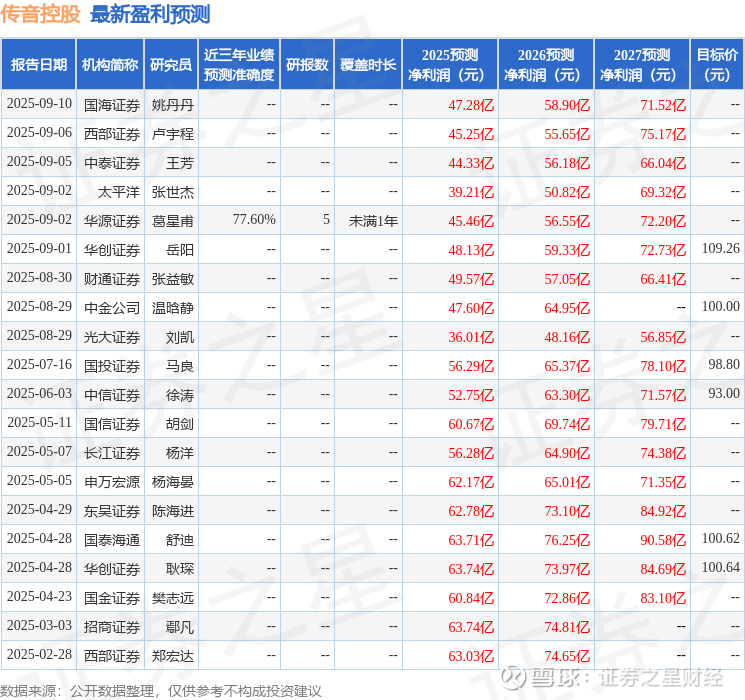Select 长江证券 institution cell
This screenshot has height=700, width=745.
click(112, 453)
